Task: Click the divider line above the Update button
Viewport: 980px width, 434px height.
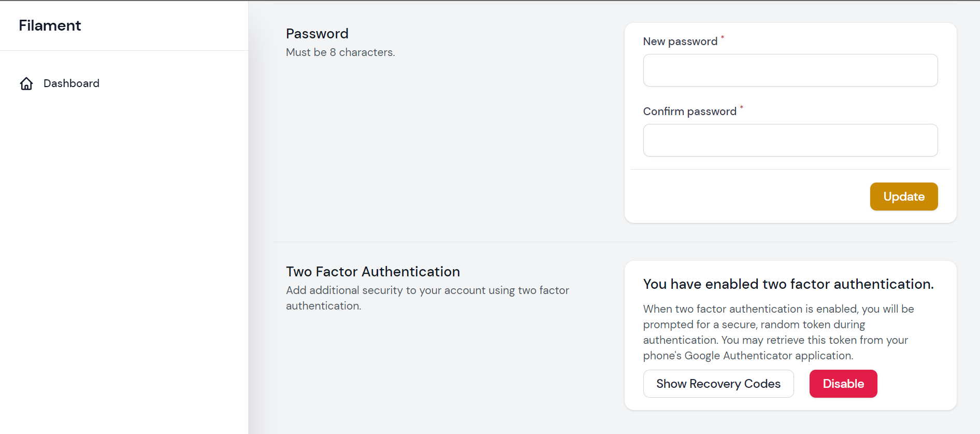Action: coord(790,169)
